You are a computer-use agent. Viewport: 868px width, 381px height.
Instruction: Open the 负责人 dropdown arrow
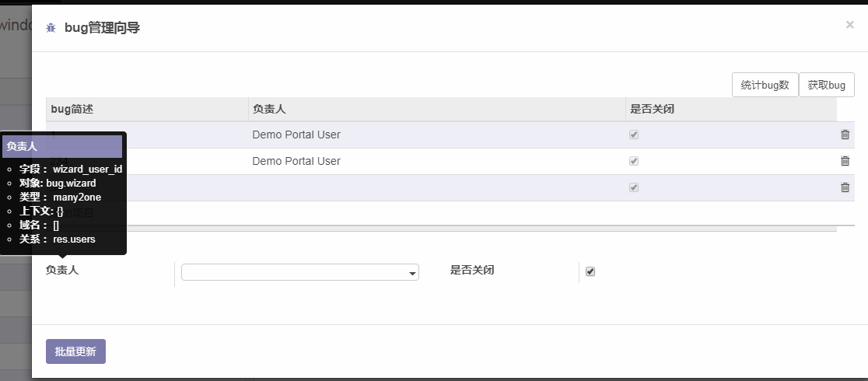[412, 273]
